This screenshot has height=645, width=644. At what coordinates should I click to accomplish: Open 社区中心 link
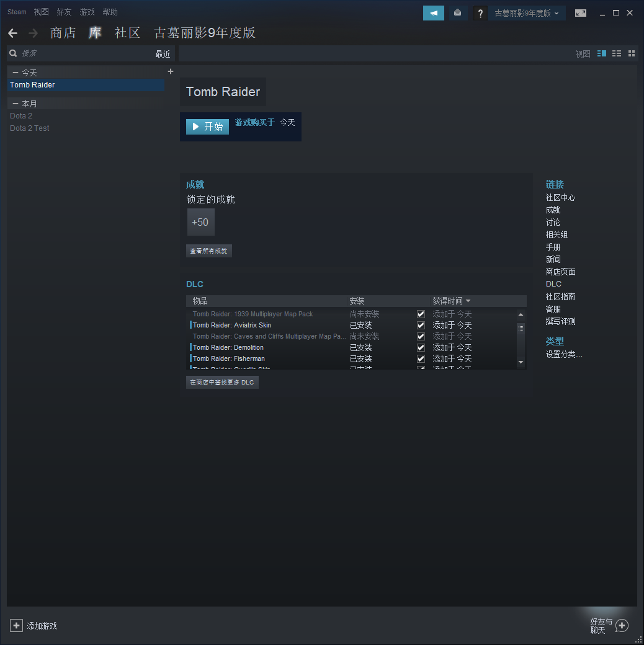(x=560, y=198)
